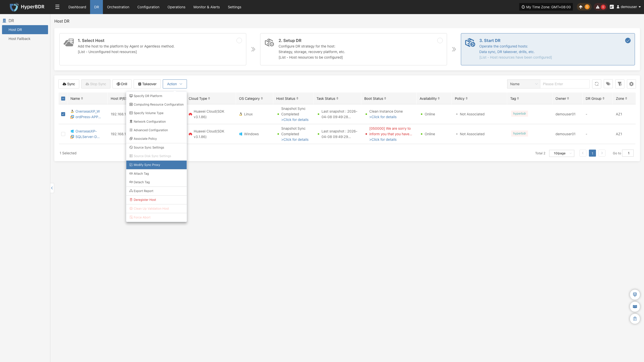Sort by Host Status column arrows

[297, 99]
